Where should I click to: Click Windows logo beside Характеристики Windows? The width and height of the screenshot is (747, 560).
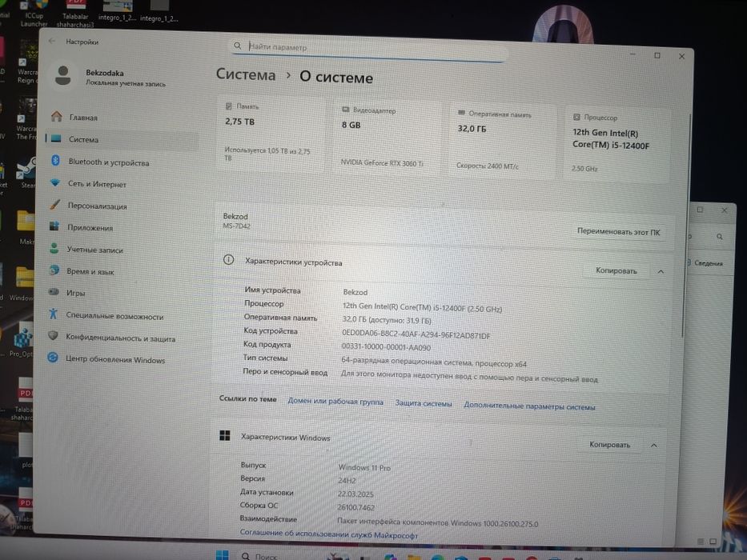(x=224, y=435)
